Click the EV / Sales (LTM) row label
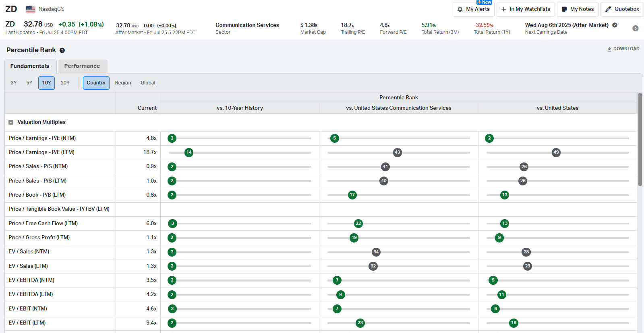The height and width of the screenshot is (333, 644). (x=28, y=266)
